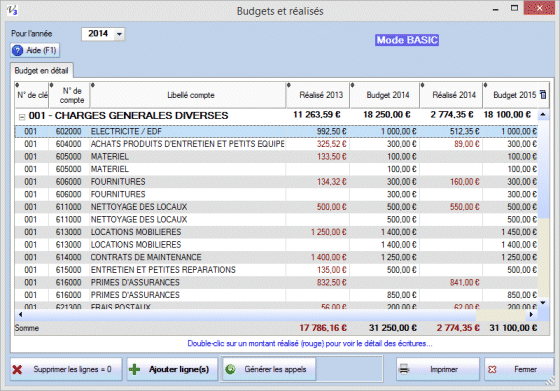The height and width of the screenshot is (391, 560).
Task: Click the 134,32 € amount in FOURNITURES row
Action: click(x=332, y=182)
